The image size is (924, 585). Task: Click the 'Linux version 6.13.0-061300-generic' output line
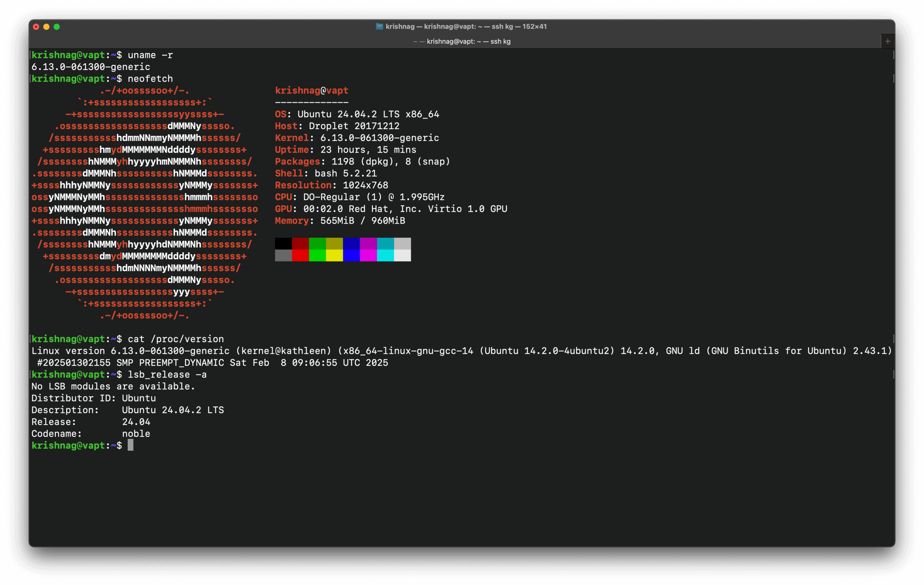462,351
